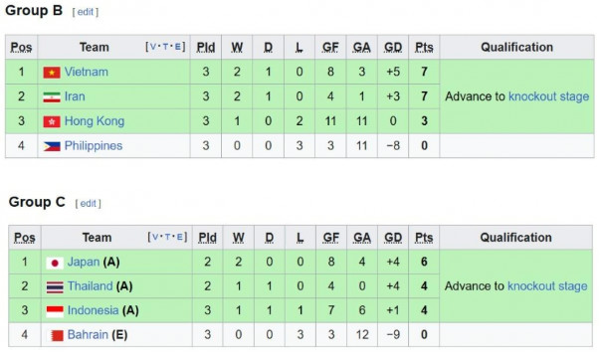601x364 pixels.
Task: Click the Indonesia flag icon
Action: (55, 311)
